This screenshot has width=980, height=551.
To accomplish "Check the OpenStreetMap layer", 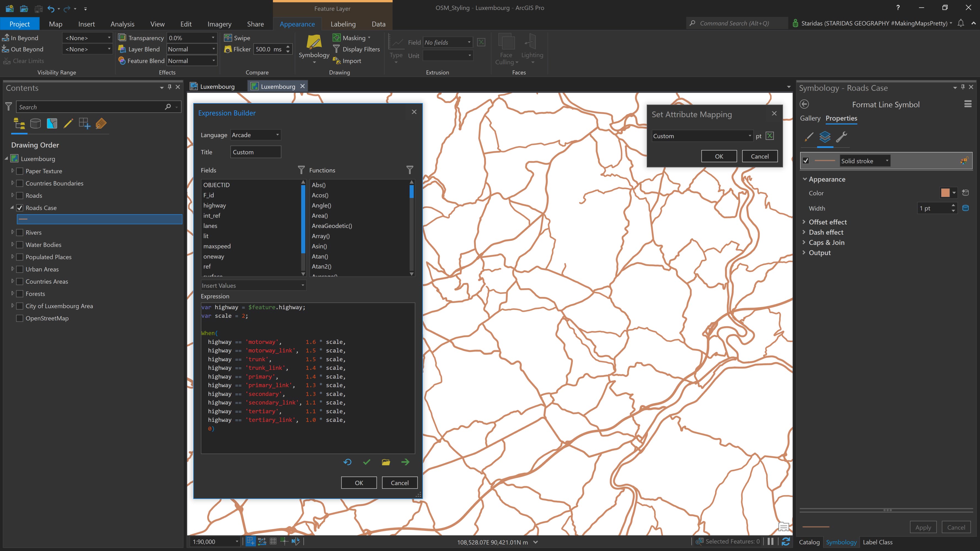I will tap(19, 318).
